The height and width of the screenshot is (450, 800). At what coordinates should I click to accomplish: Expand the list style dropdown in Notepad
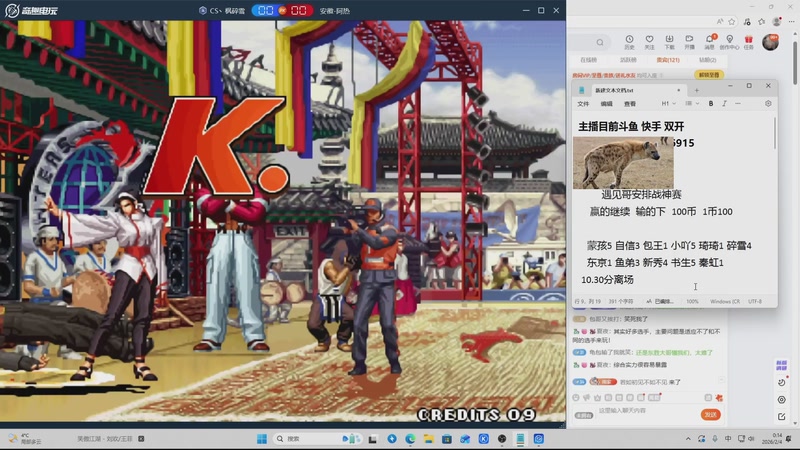click(x=692, y=104)
